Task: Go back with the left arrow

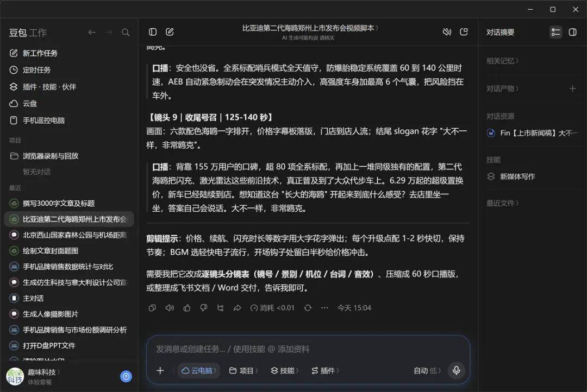Action: (x=92, y=33)
